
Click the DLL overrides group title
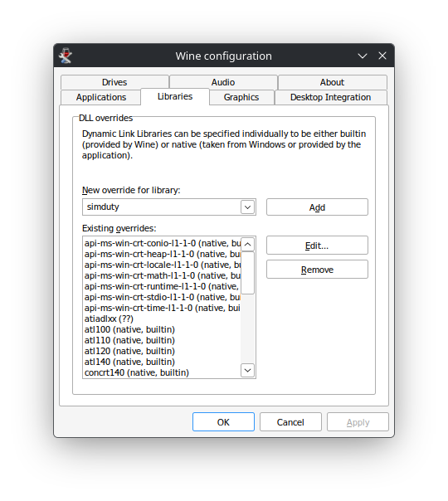[x=105, y=118]
